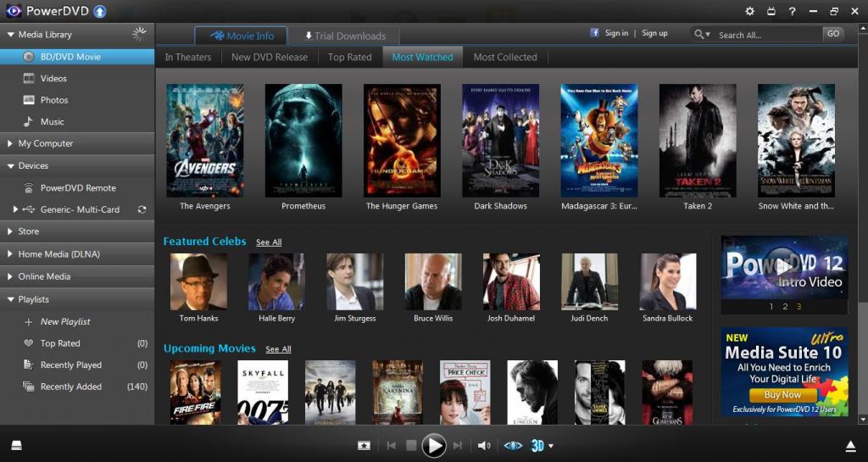
Task: Open The Avengers movie poster
Action: click(205, 141)
